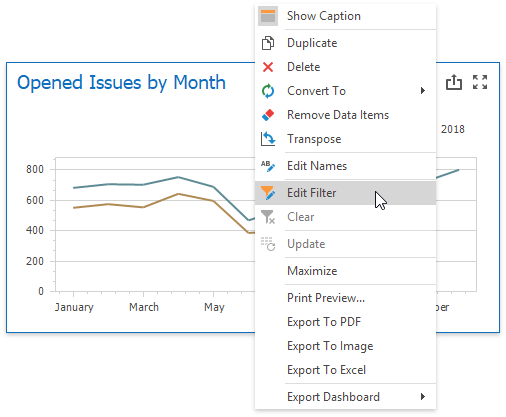This screenshot has width=506, height=417.
Task: Click the Clear filter funnel icon
Action: coord(268,217)
